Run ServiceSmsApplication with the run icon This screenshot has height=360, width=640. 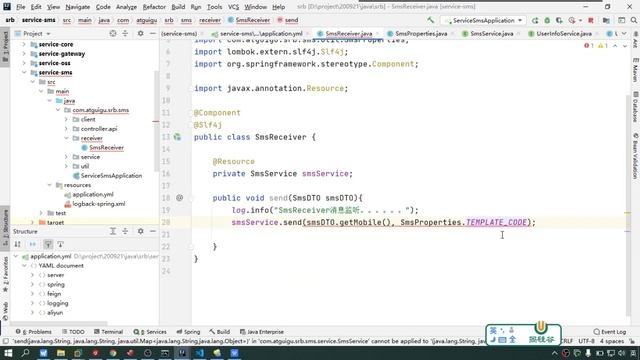tap(535, 20)
